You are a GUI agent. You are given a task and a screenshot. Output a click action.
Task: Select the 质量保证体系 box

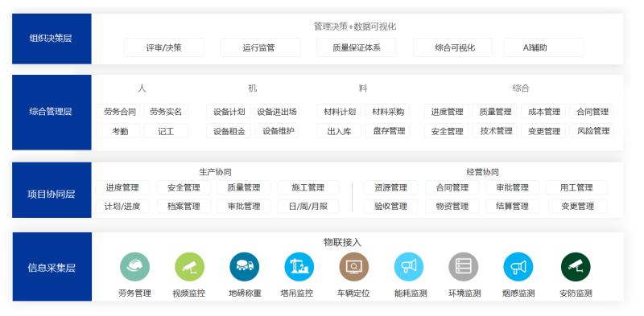(356, 47)
